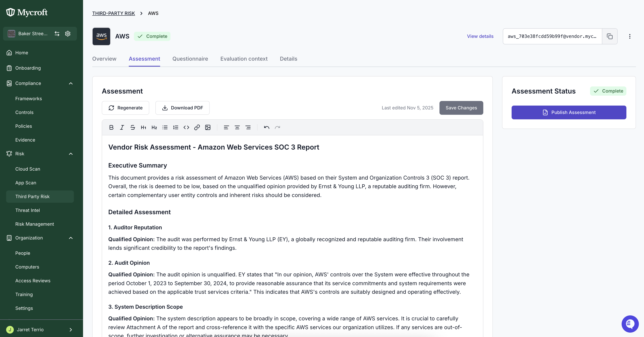Insert a code block with code icon
Screen dimensions: 644x337
pyautogui.click(x=186, y=128)
